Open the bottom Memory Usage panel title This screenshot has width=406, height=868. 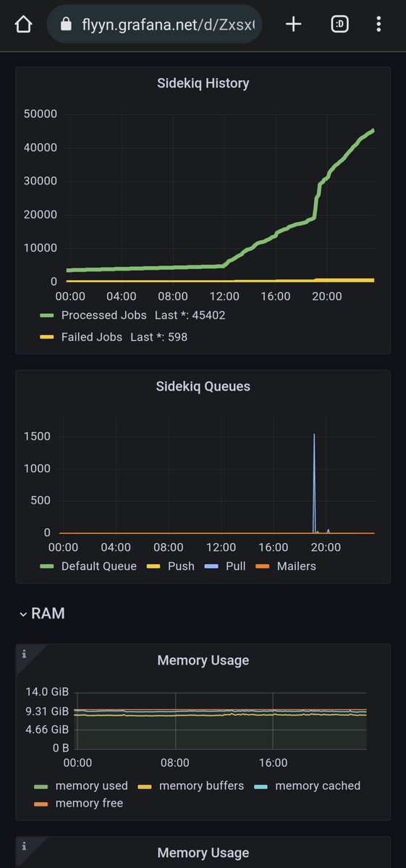click(x=203, y=854)
